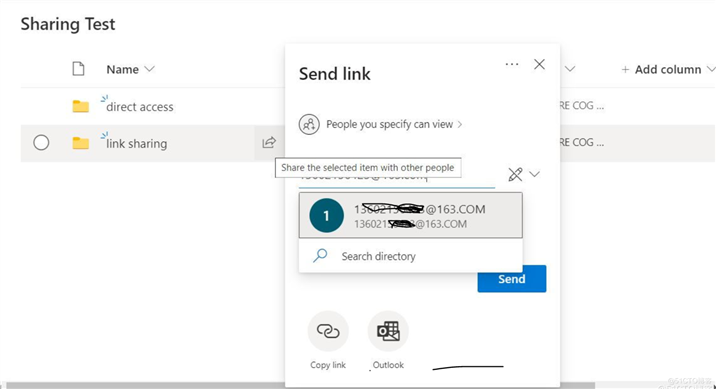Screen dimensions: 716x389
Task: Open the Outlook share icon
Action: coord(388,331)
